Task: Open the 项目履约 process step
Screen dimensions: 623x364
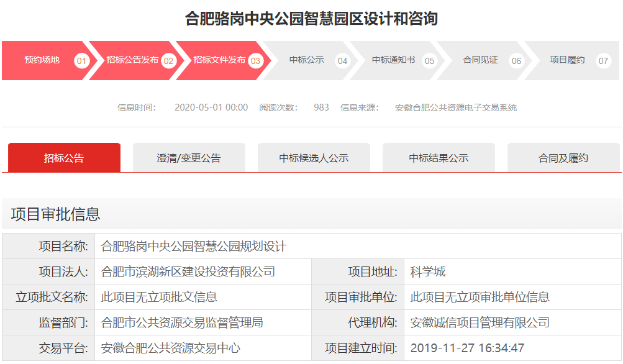Action: [567, 60]
